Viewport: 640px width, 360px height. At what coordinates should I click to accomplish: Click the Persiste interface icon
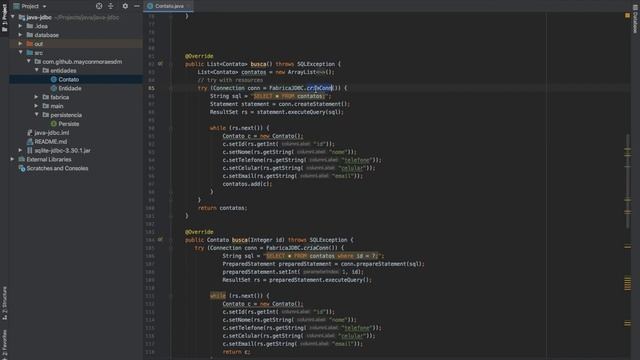point(53,124)
